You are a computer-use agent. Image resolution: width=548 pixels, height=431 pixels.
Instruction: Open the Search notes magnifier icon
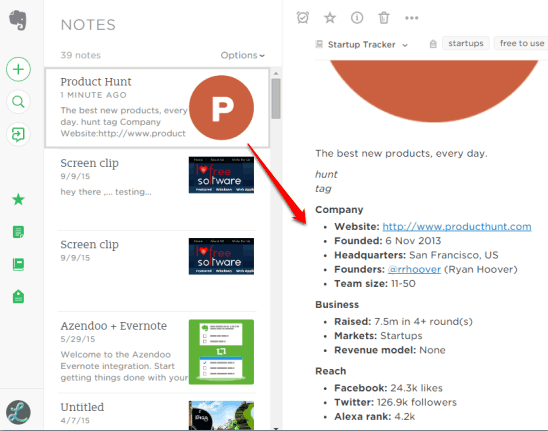[18, 102]
